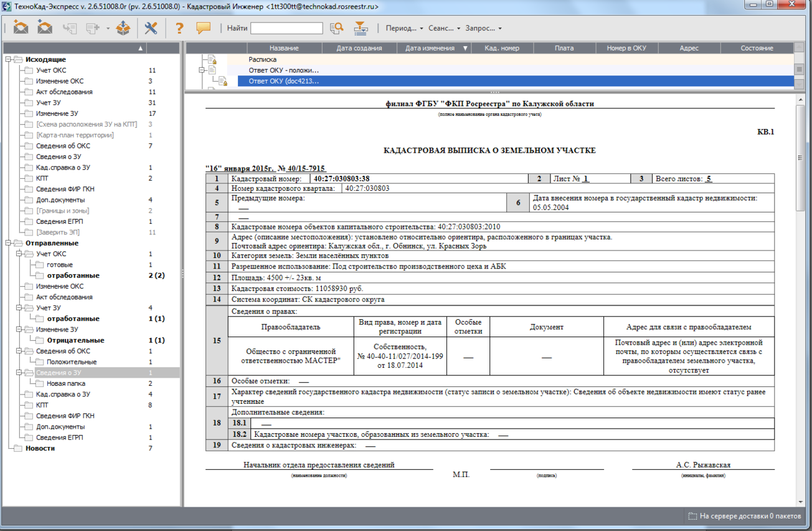Screen dimensions: 812x531
Task: Click the new message envelope icon with star
Action: [x=21, y=28]
